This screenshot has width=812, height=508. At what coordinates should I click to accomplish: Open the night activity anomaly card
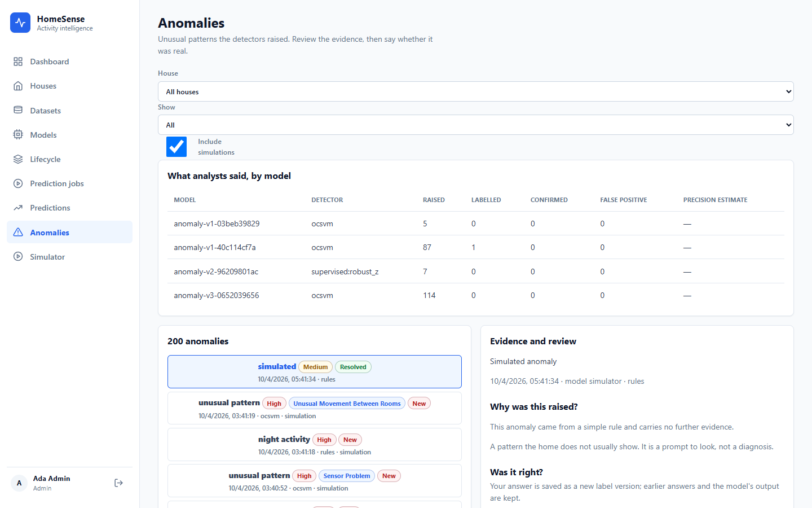(315, 444)
